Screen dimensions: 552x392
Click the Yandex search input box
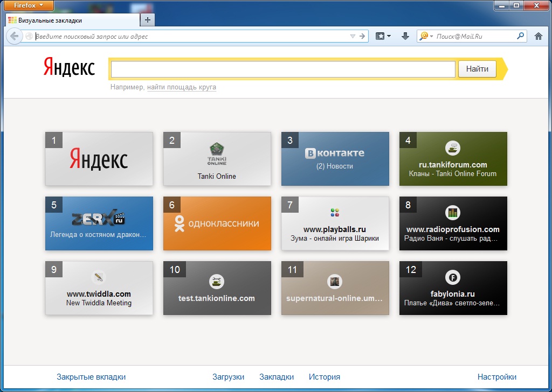(x=283, y=69)
